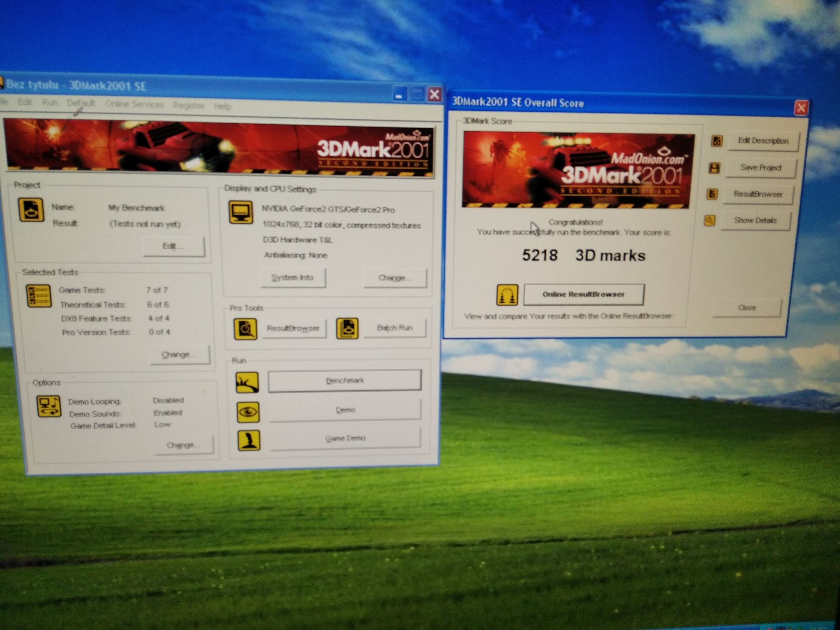Screen dimensions: 840x630
Task: Click Change button under Selected Tests
Action: [180, 355]
